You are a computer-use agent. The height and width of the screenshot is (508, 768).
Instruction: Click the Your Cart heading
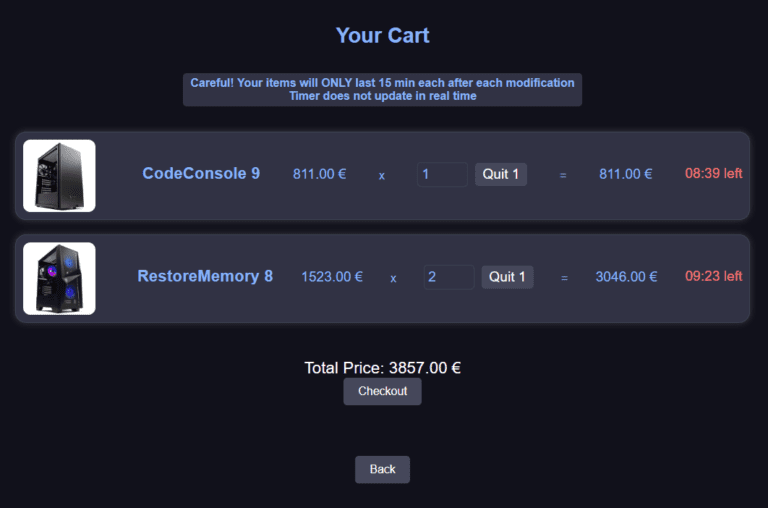click(x=382, y=36)
